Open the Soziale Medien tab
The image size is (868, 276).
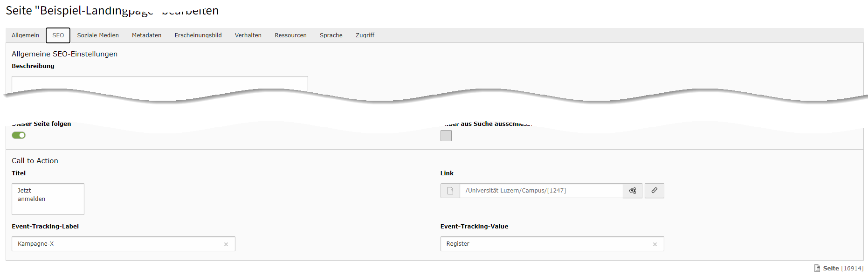[x=98, y=35]
